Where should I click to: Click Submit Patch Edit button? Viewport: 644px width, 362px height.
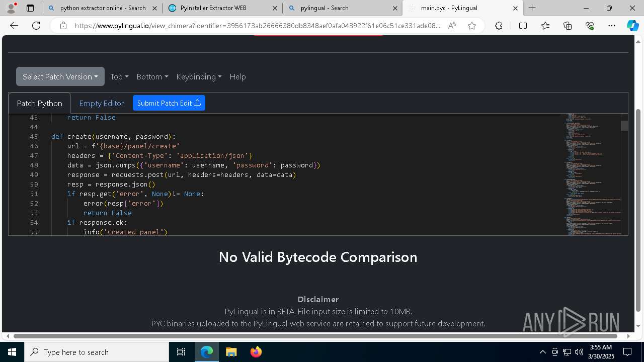click(169, 103)
